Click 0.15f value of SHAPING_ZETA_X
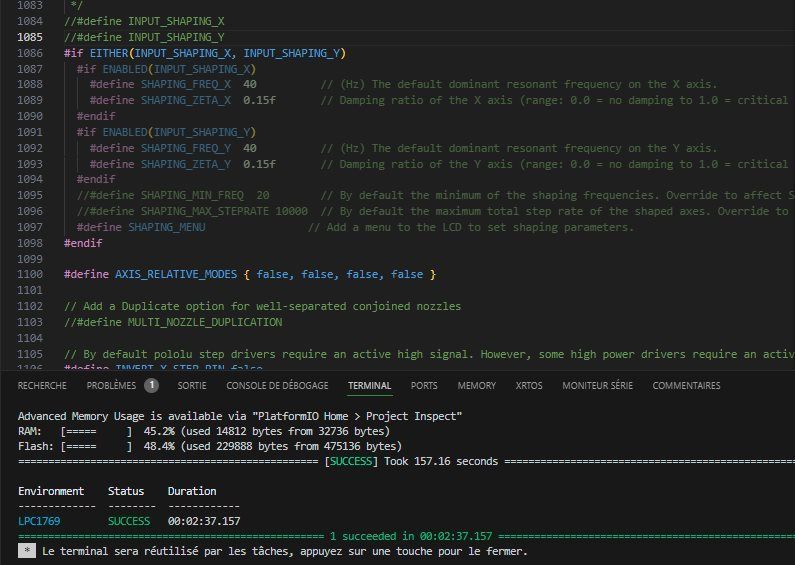 pos(260,100)
